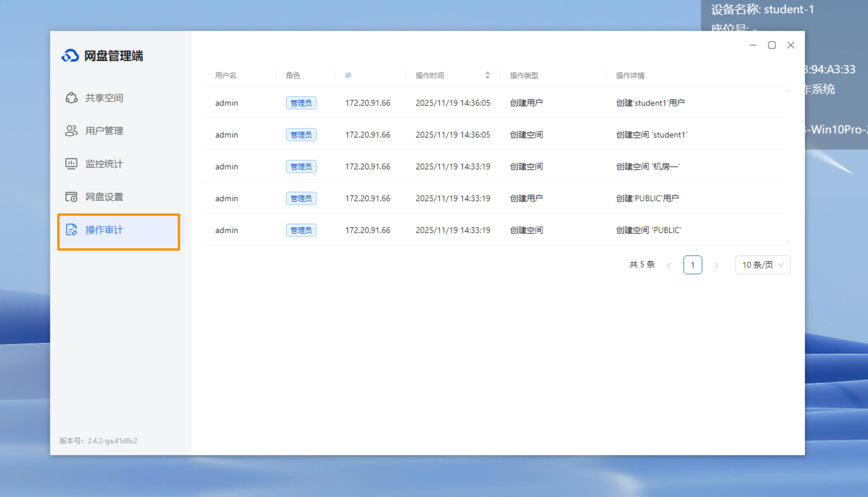Click the 共享空间 sidebar icon
Viewport: 868px width, 497px height.
click(x=71, y=98)
